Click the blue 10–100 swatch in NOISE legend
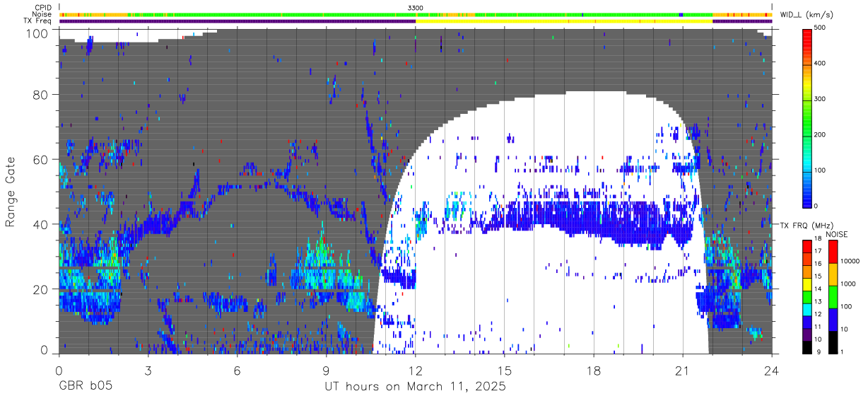This screenshot has height=401, width=868. click(833, 319)
